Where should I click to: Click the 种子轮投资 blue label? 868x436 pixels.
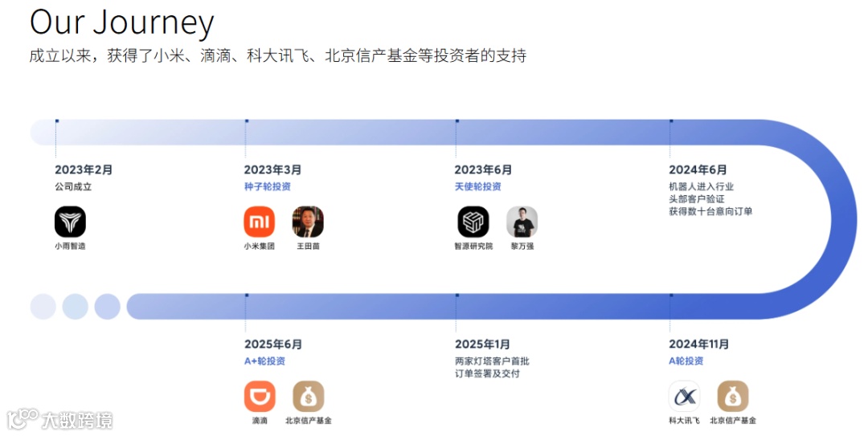[268, 186]
